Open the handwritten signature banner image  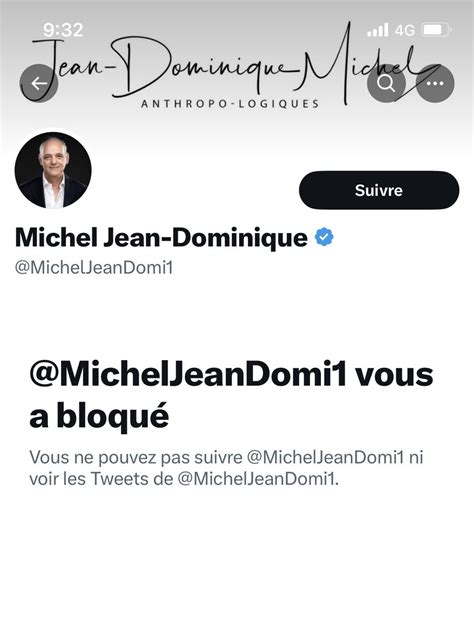click(x=237, y=67)
